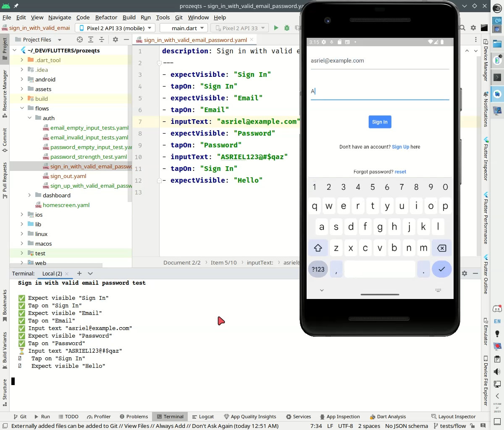The height and width of the screenshot is (430, 504).
Task: Open the Discord tray icon
Action: 497,309
